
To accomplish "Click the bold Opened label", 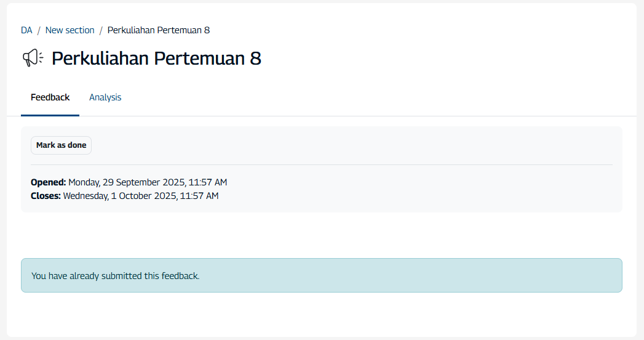I will (x=48, y=182).
